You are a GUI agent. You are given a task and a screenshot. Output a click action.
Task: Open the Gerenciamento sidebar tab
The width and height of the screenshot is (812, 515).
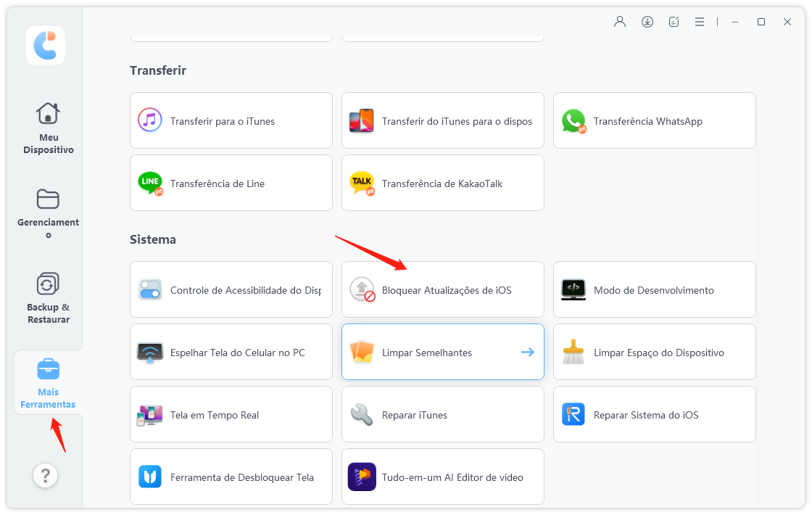(x=48, y=213)
